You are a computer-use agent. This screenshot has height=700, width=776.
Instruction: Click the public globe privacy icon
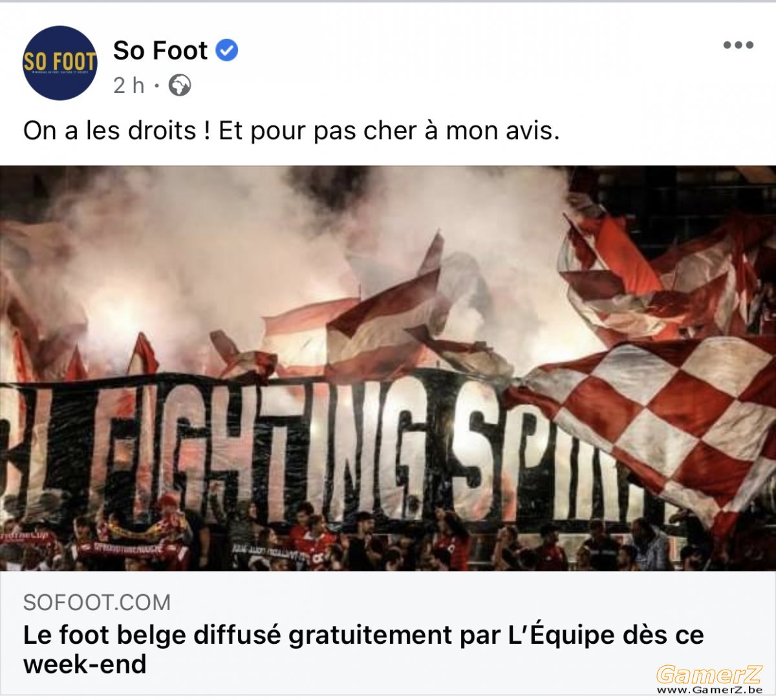(x=180, y=85)
